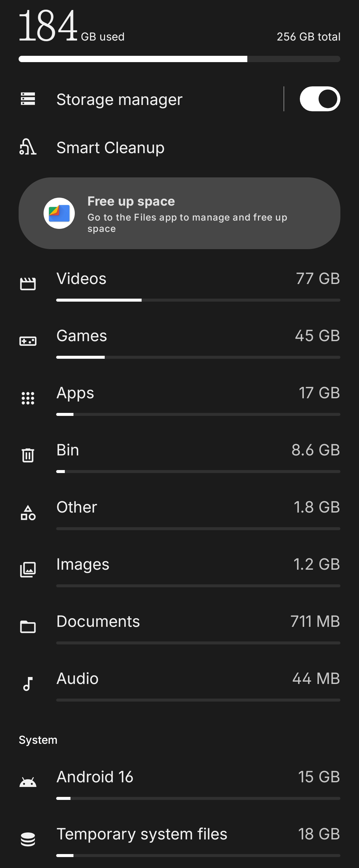Tap the Images gallery icon
Viewport: 359px width, 868px height.
(x=28, y=569)
